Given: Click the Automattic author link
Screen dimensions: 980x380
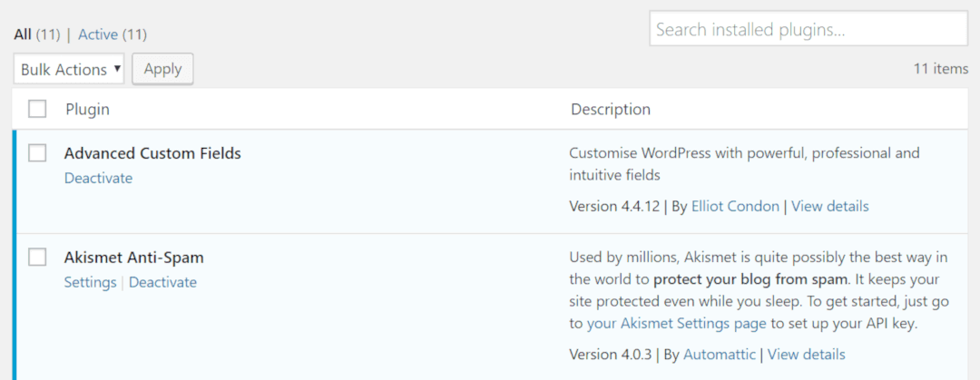Looking at the screenshot, I should point(719,354).
